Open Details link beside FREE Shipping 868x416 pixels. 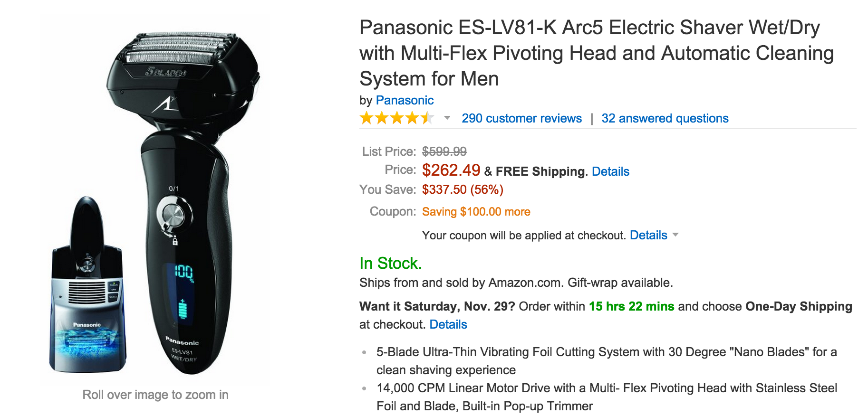pos(610,171)
